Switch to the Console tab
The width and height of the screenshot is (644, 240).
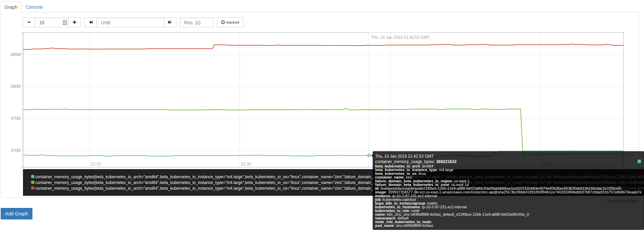coord(34,7)
